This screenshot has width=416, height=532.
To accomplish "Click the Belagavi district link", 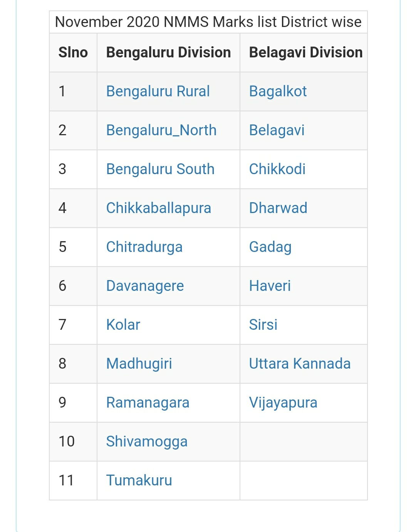I will tap(277, 130).
